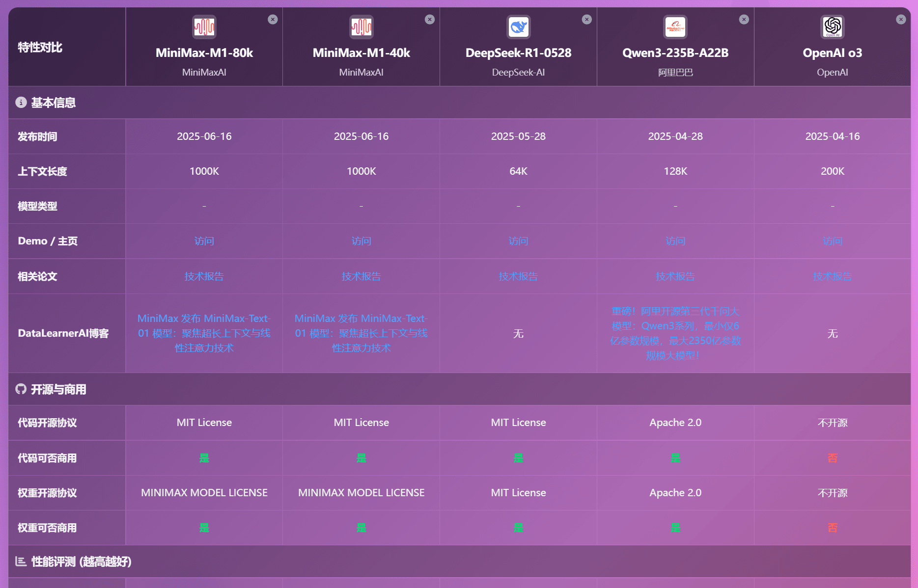Open the MiniMax-M1-80k model title

(x=204, y=53)
